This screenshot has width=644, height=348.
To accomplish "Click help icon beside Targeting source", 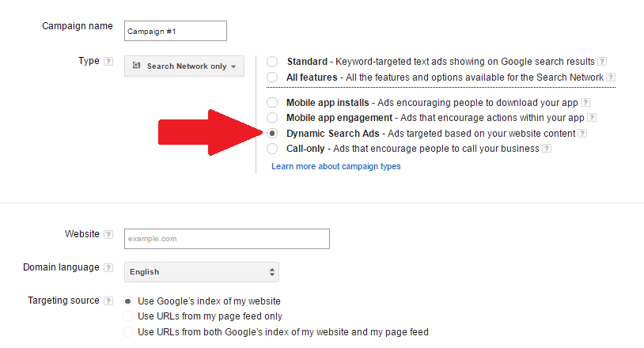I will click(x=108, y=301).
